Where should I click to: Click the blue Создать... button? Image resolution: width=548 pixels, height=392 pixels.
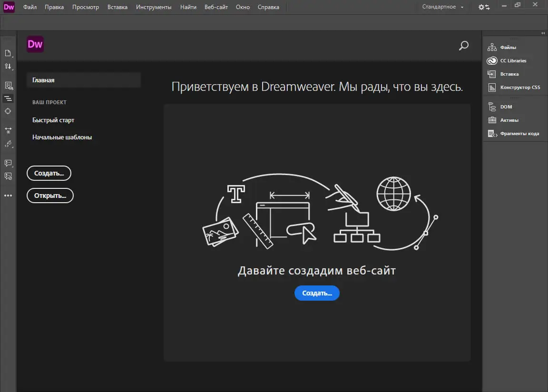(x=317, y=293)
